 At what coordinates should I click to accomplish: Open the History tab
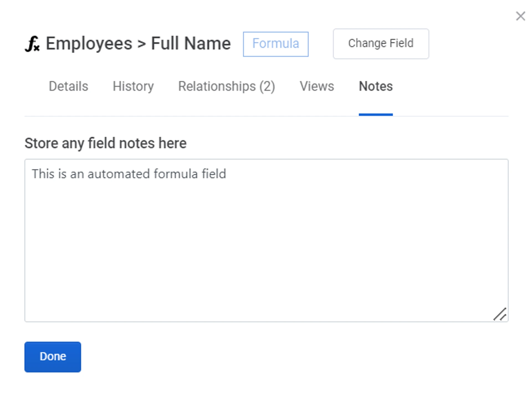[133, 86]
